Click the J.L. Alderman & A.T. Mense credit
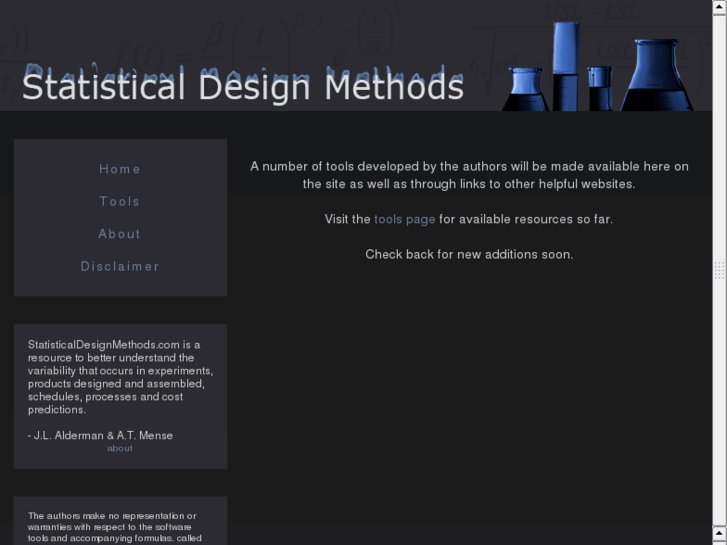Viewport: 727px width, 545px height. [100, 435]
